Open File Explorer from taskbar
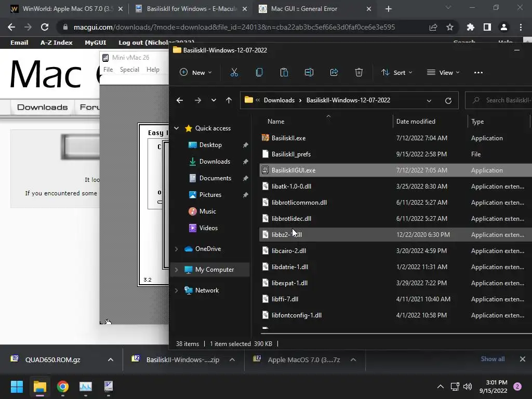Viewport: 532px width, 399px height. pyautogui.click(x=39, y=387)
